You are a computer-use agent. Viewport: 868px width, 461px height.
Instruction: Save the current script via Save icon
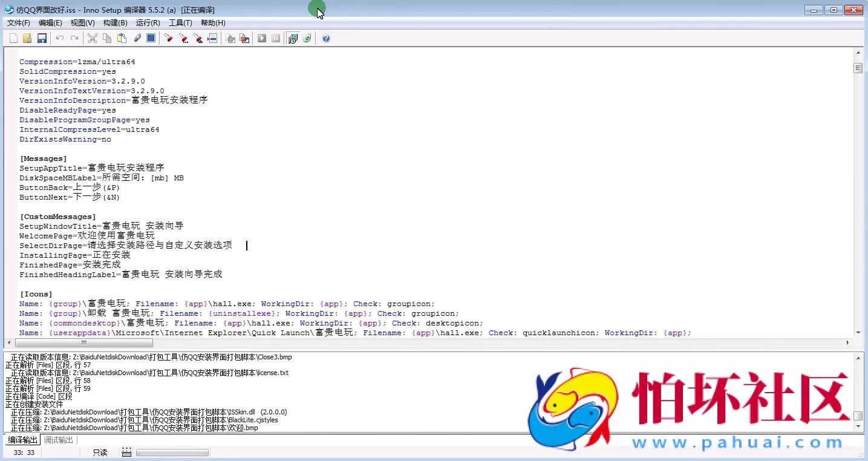(42, 38)
